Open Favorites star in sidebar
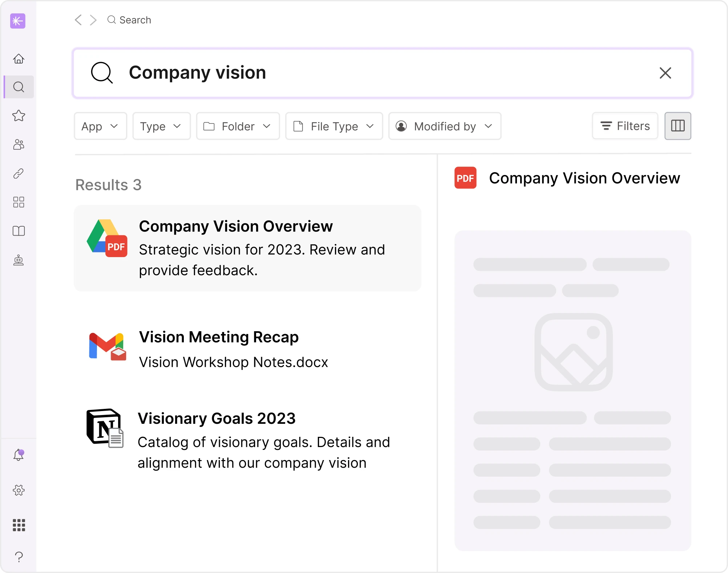The height and width of the screenshot is (573, 728). click(19, 116)
